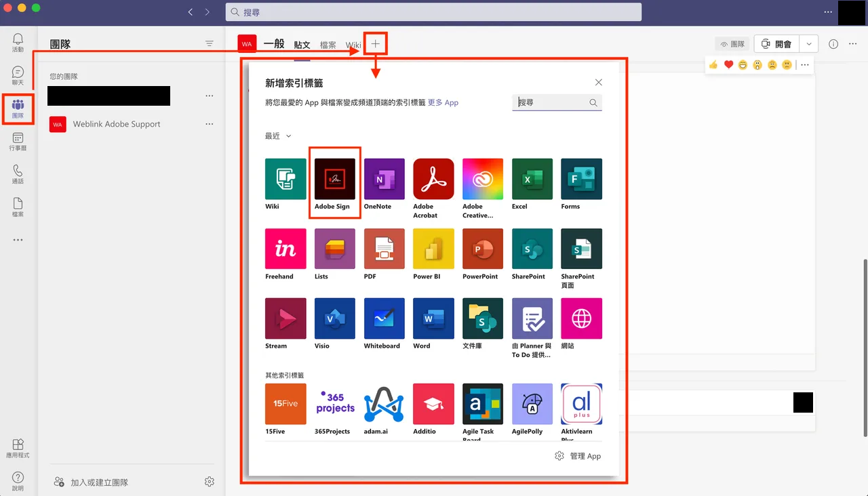
Task: Click the 管理 App button
Action: tap(578, 456)
